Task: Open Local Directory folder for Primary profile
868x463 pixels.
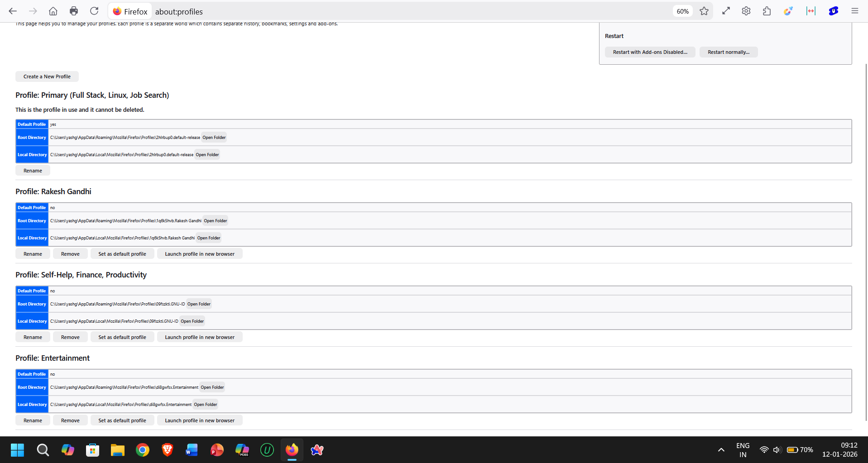Action: [x=207, y=155]
